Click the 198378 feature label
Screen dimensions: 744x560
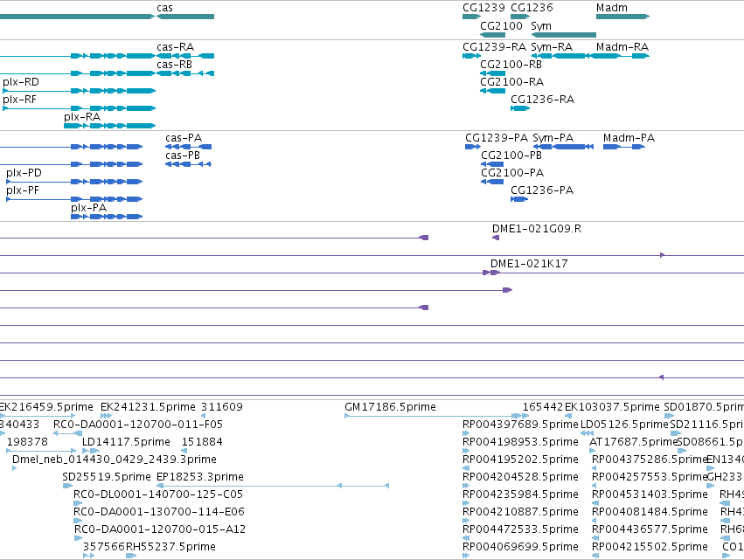click(27, 442)
